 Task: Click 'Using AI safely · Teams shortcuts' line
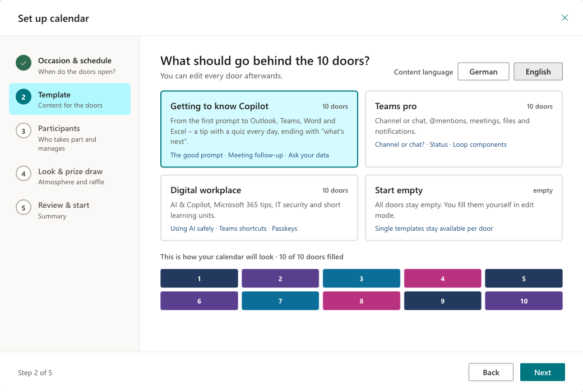pos(234,228)
